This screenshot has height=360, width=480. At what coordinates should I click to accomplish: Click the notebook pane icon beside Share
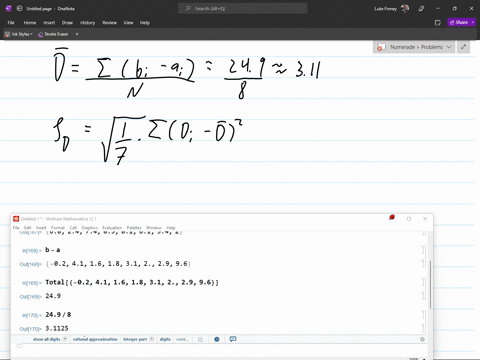[438, 23]
